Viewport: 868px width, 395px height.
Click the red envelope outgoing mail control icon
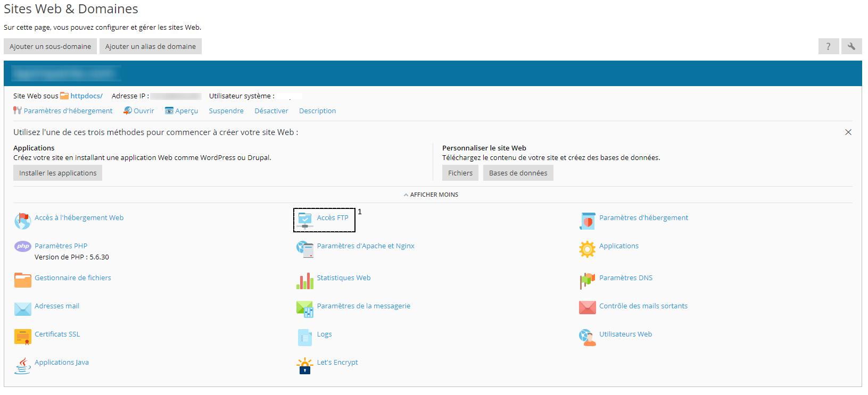588,307
